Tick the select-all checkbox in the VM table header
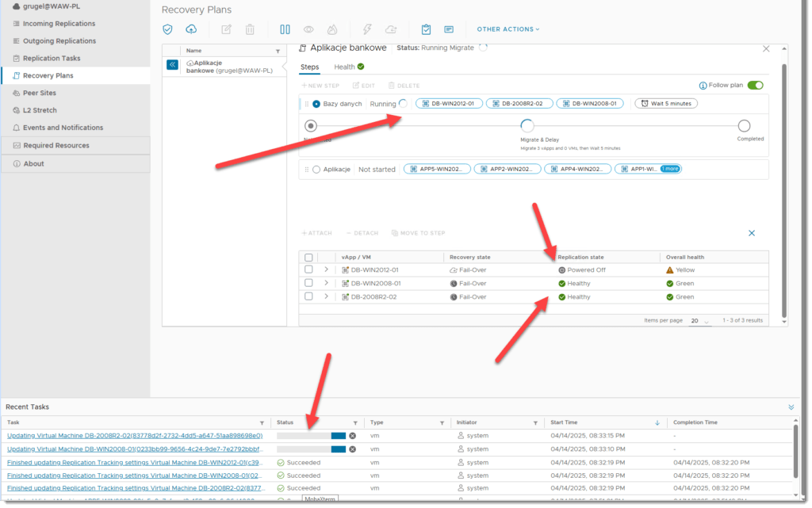This screenshot has height=508, width=812. pyautogui.click(x=308, y=258)
